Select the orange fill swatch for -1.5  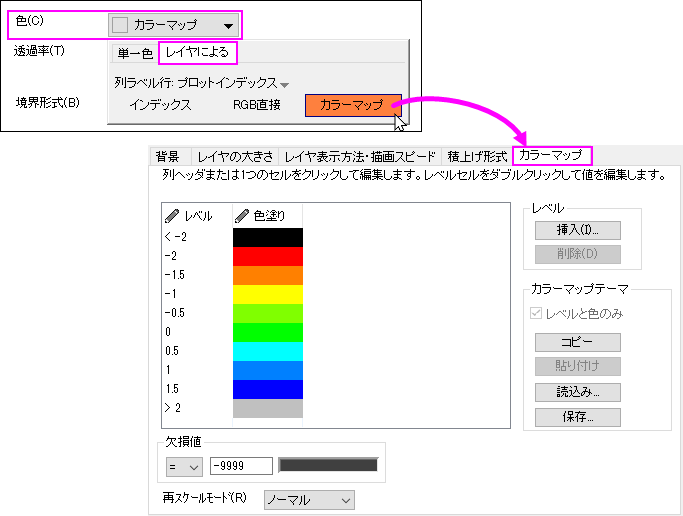click(x=267, y=276)
